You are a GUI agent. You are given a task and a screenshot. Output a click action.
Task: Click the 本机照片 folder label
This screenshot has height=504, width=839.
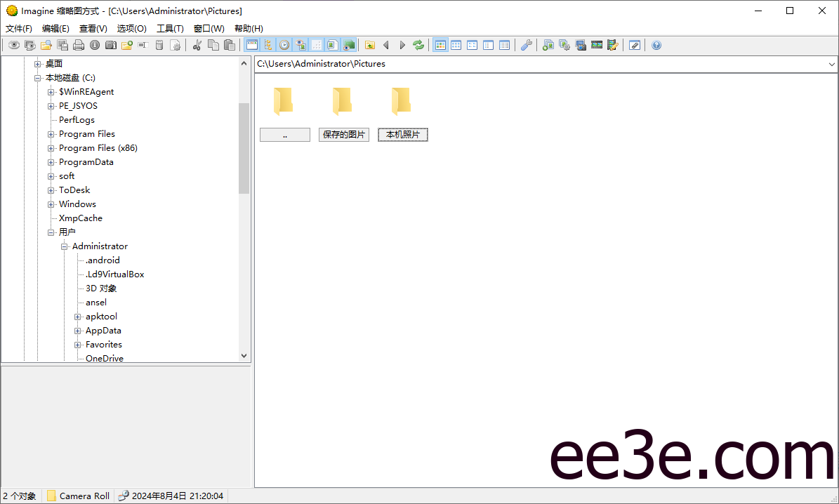pos(402,135)
